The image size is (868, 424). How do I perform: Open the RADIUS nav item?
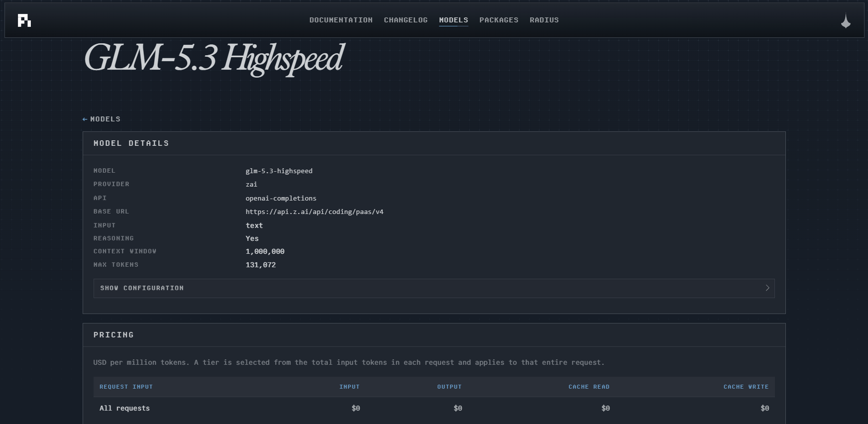click(544, 20)
